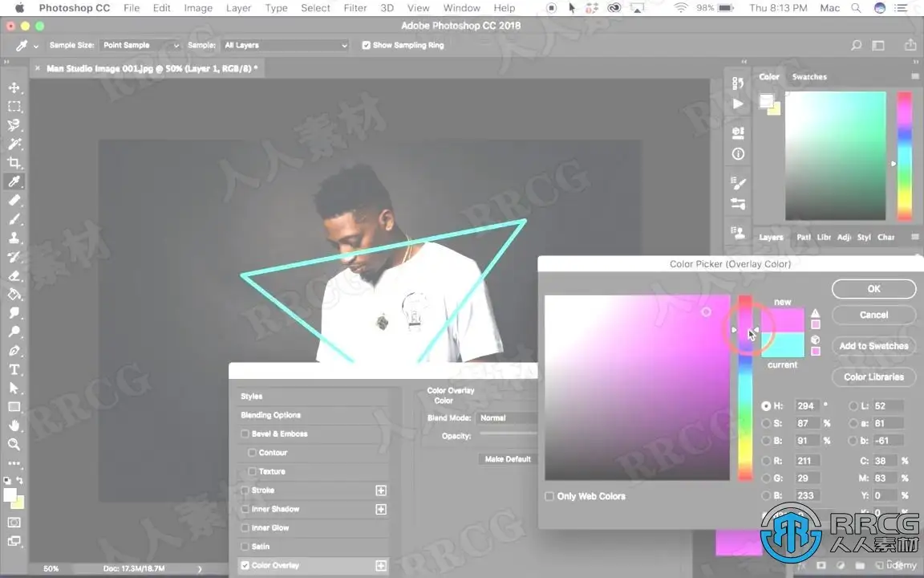The height and width of the screenshot is (578, 924).
Task: Disable Color Overlay checkbox
Action: tap(245, 565)
